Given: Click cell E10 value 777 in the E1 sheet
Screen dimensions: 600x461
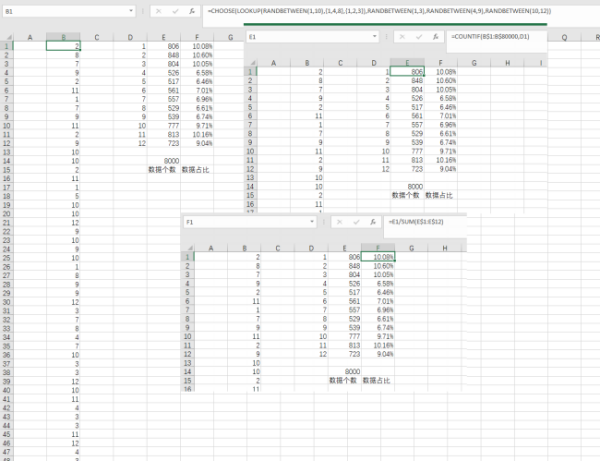Looking at the screenshot, I should pos(407,151).
